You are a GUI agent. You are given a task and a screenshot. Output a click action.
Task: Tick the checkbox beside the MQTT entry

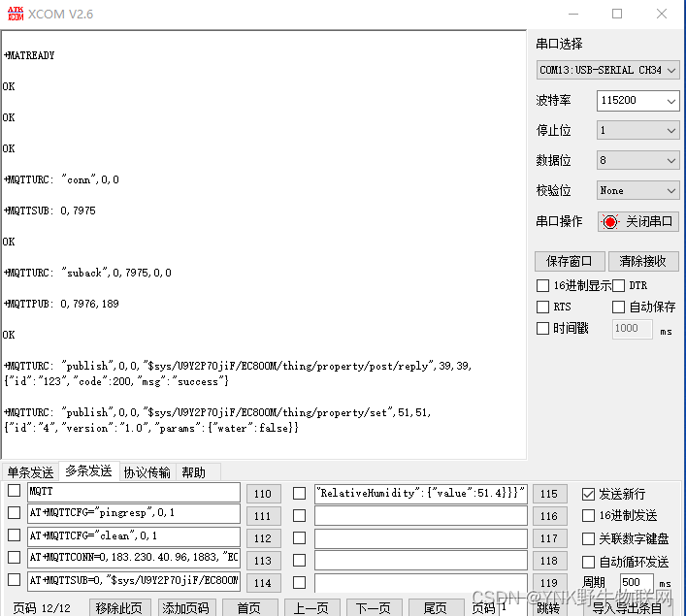pos(14,491)
